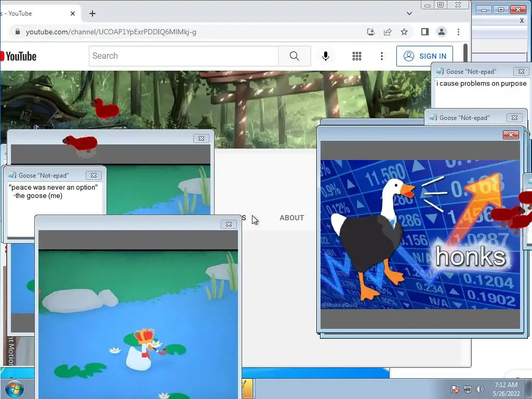Screen dimensions: 532x399
Task: Click the "i cause problems on purpose" text
Action: click(x=482, y=84)
